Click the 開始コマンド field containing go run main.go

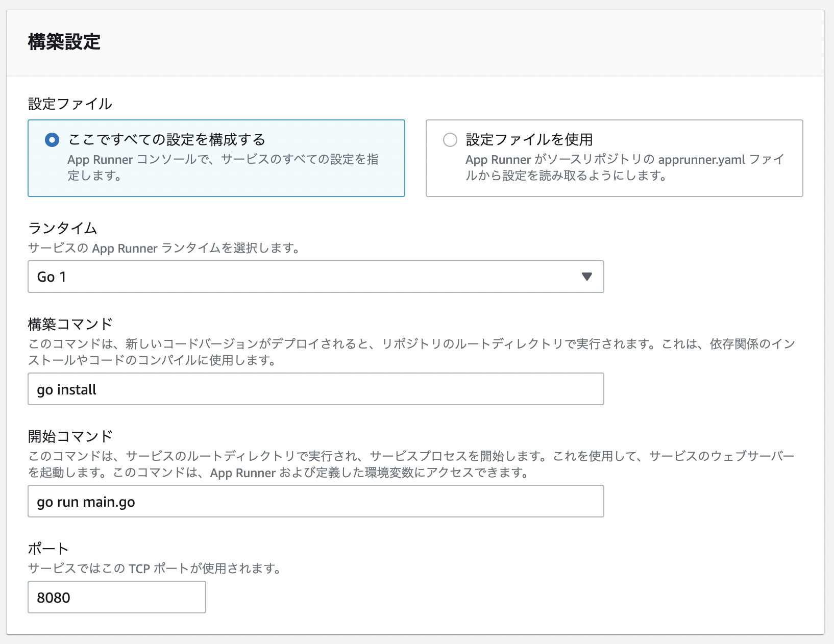[x=315, y=501]
